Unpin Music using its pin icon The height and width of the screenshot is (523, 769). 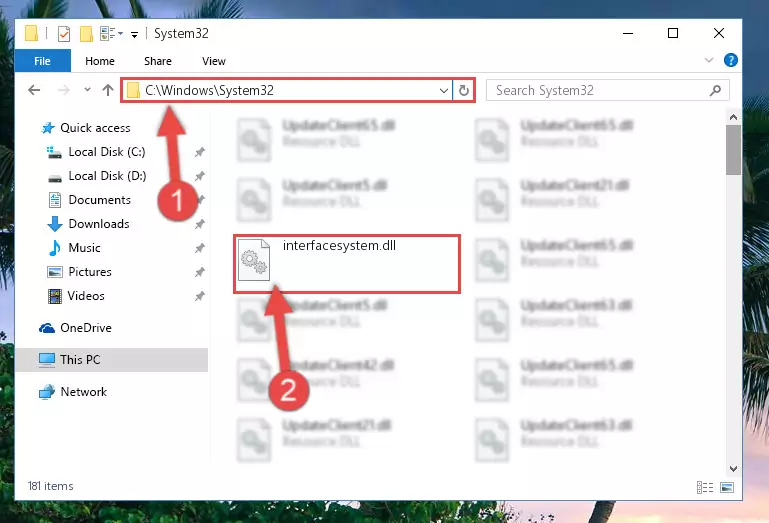click(x=199, y=248)
